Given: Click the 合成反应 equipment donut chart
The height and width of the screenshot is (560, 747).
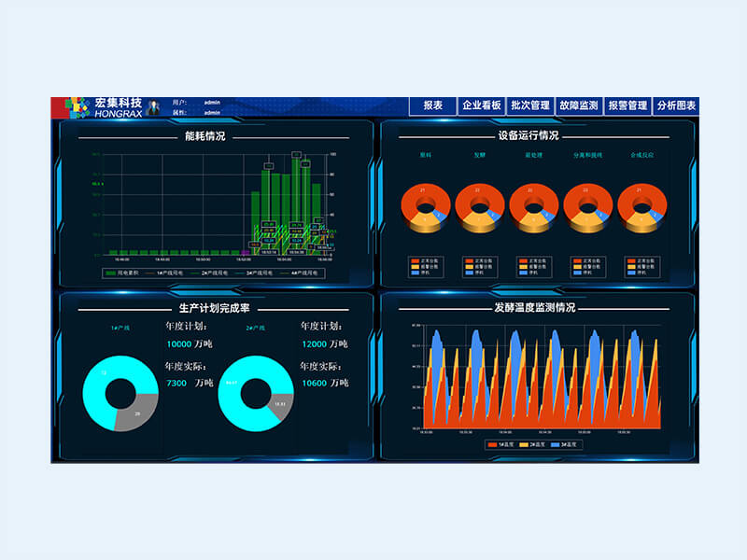Looking at the screenshot, I should 643,207.
